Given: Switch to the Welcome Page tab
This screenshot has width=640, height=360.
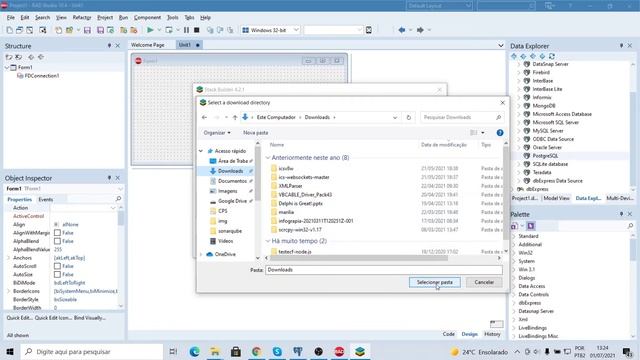Looking at the screenshot, I should click(148, 45).
